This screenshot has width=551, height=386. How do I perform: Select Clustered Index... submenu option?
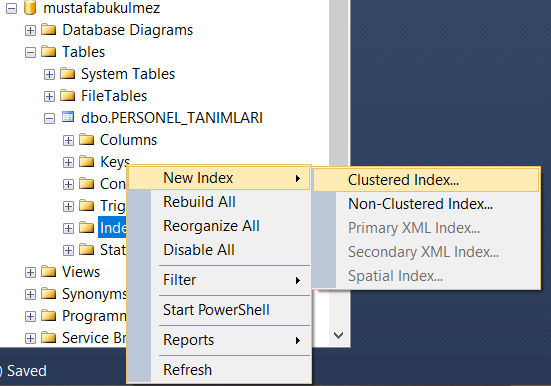(x=426, y=180)
